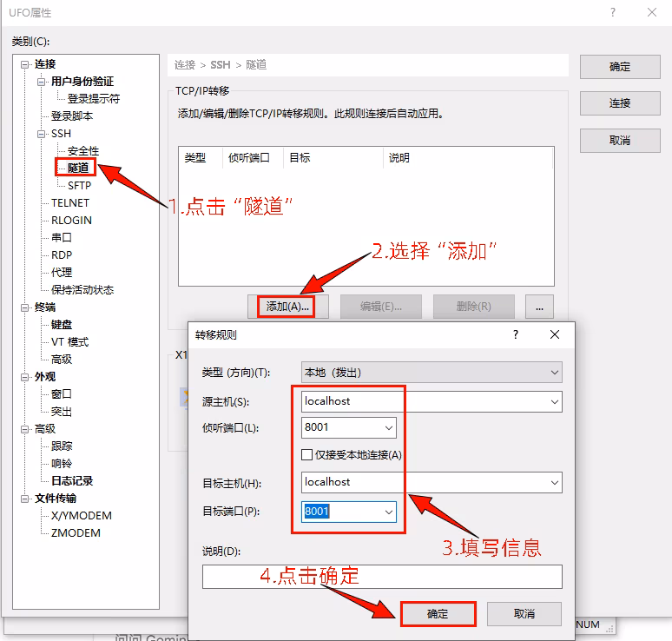Viewport: 672px width, 641px height.
Task: Open the 源主机 dropdown arrow
Action: point(554,402)
